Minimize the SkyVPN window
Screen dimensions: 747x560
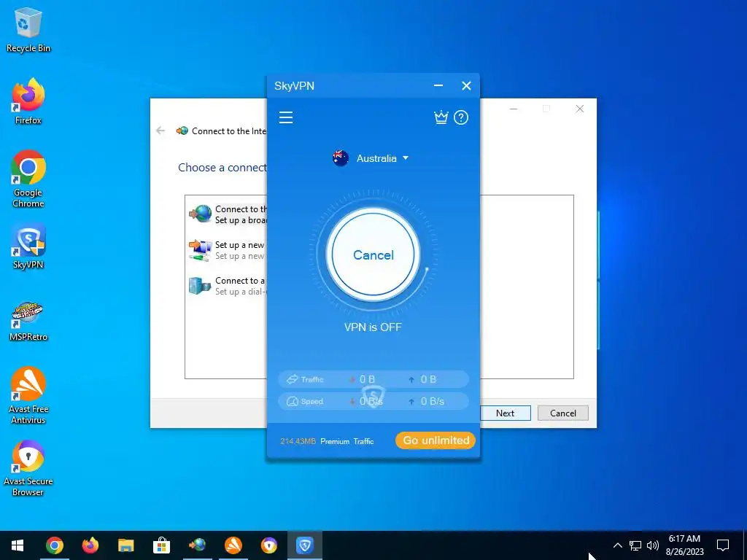pos(438,86)
